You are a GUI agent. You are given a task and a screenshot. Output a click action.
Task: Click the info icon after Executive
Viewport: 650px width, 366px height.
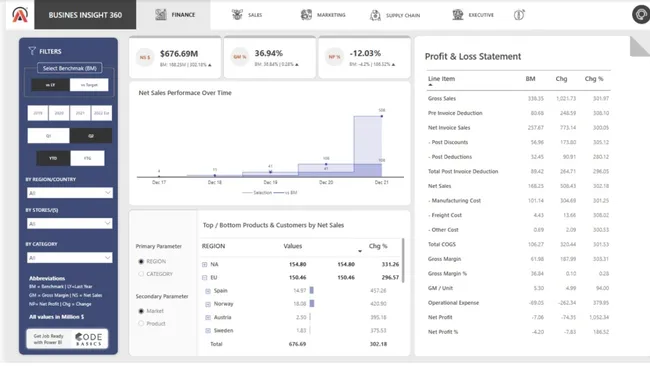pyautogui.click(x=519, y=15)
